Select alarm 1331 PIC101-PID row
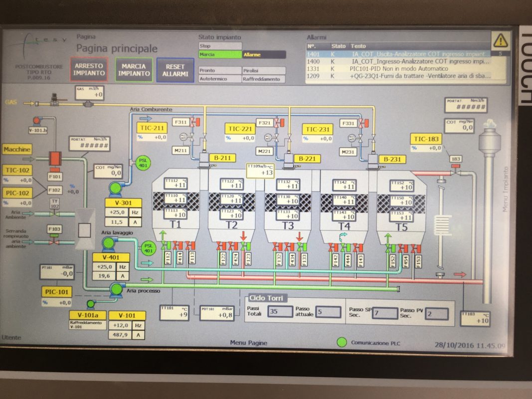This screenshot has width=532, height=399. pos(398,68)
